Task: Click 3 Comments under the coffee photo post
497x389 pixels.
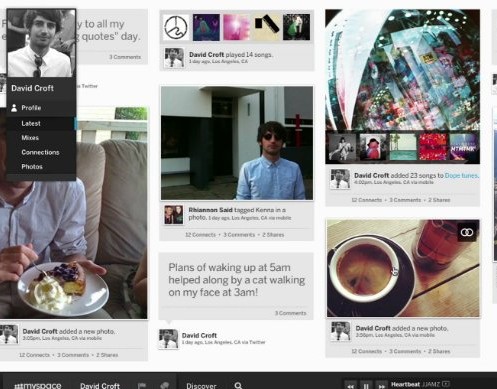Action: 405,351
